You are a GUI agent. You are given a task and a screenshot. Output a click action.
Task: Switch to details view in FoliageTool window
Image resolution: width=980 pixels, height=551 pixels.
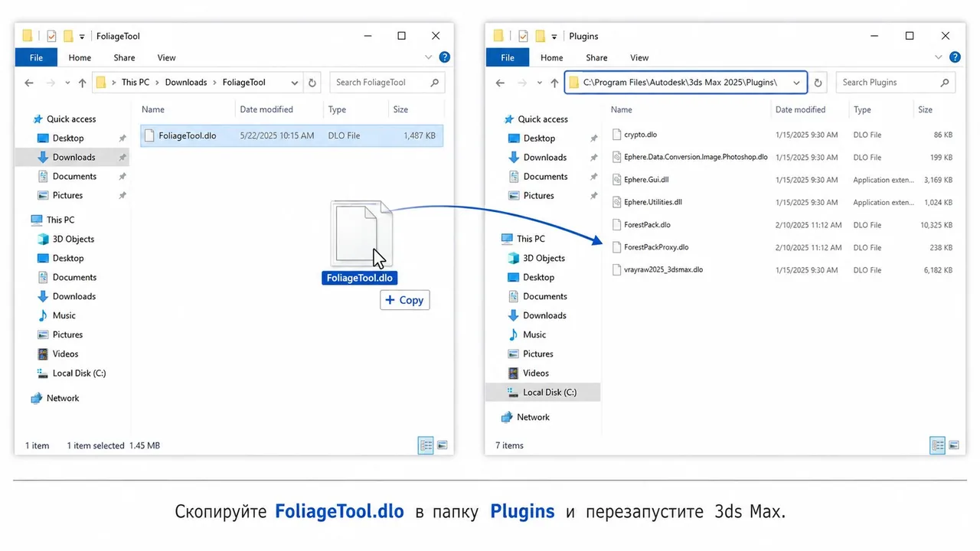(x=426, y=445)
